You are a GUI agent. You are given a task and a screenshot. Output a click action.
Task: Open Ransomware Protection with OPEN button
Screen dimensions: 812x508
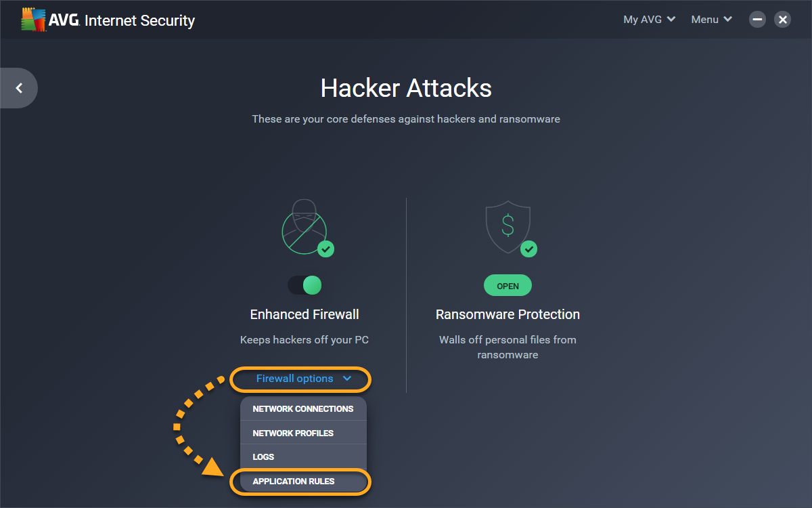(x=507, y=286)
